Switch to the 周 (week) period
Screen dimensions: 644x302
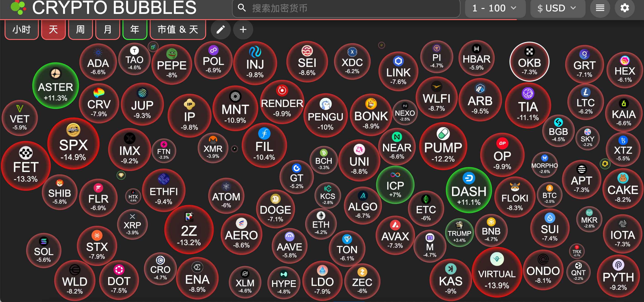pyautogui.click(x=80, y=30)
